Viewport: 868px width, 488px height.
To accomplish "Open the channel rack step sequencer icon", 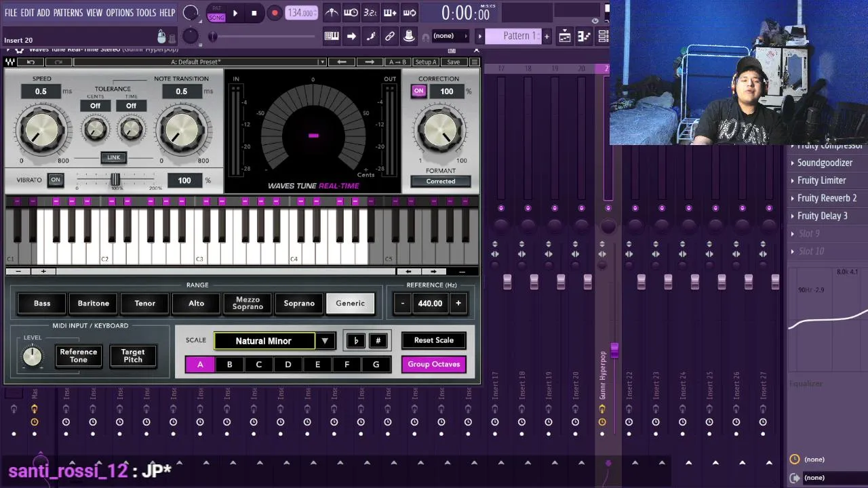I will (603, 37).
